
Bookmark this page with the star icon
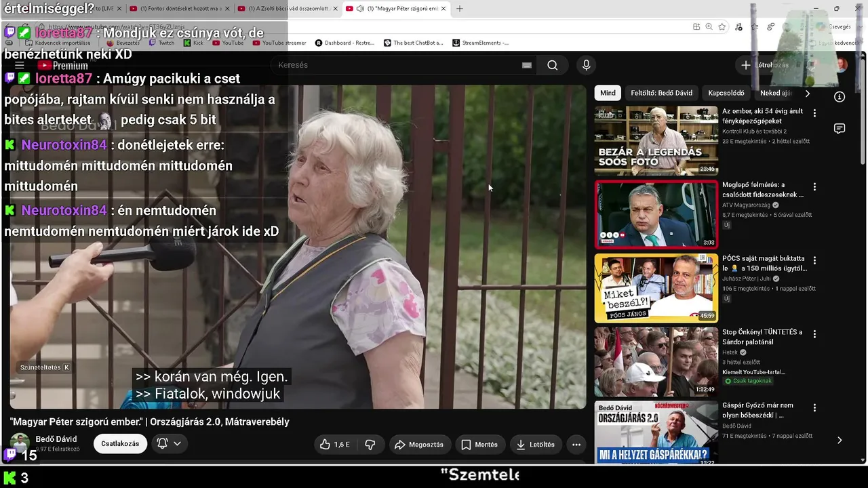point(722,26)
